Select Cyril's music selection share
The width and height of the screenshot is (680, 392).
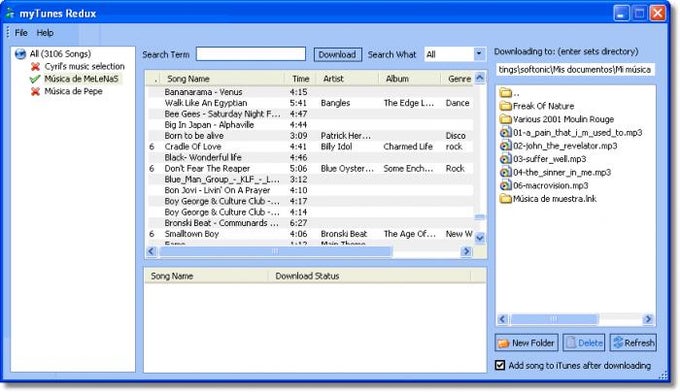coord(85,66)
